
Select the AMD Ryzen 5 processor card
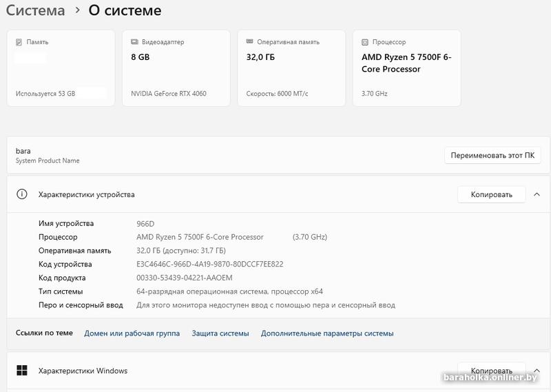[406, 68]
